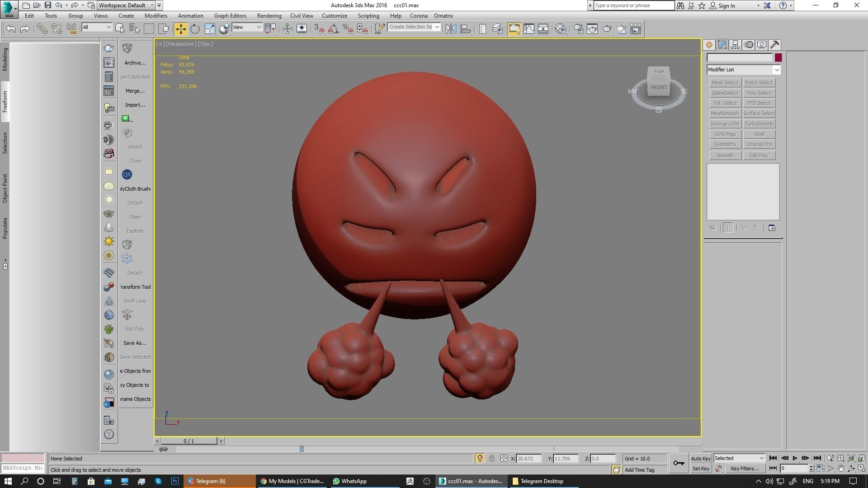Toggle 3D Snaps on
Screen dimensions: 868x488
coord(319,29)
